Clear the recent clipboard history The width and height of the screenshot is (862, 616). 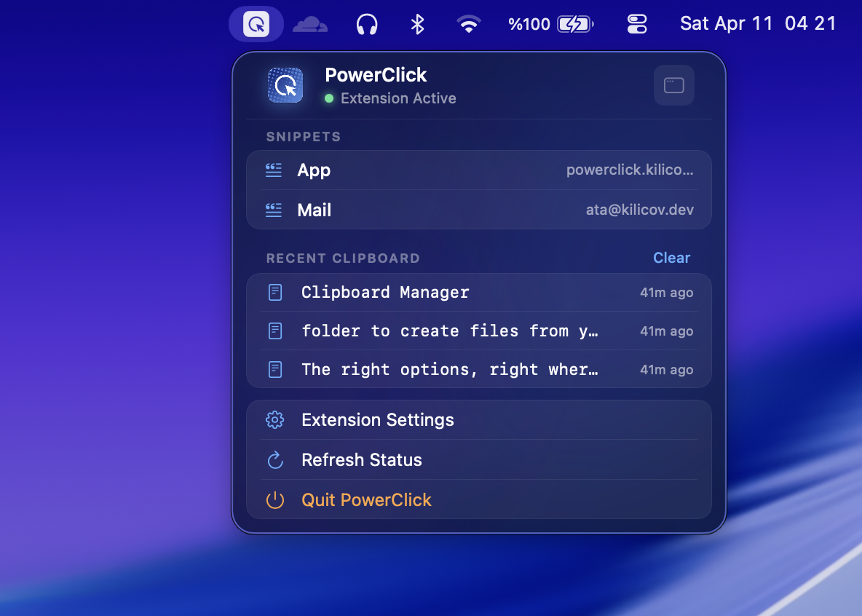coord(671,258)
